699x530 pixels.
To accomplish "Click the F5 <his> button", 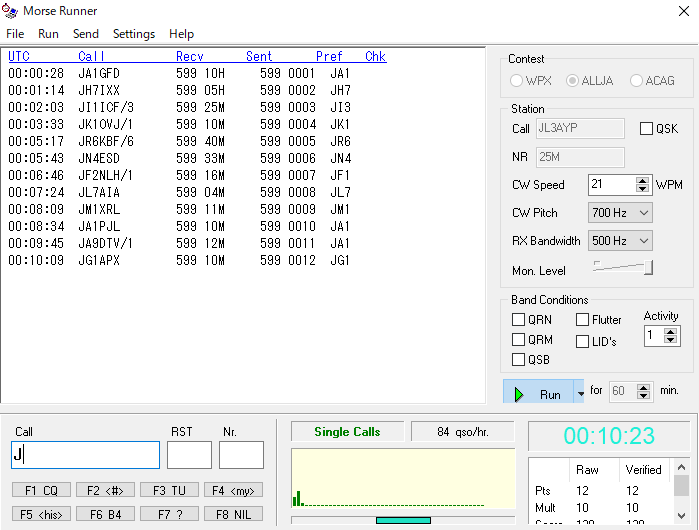I will click(41, 514).
